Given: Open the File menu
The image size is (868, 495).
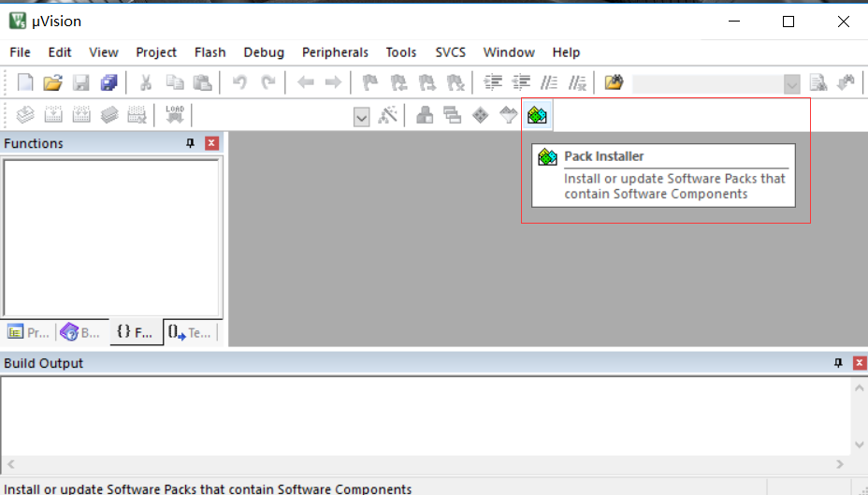Looking at the screenshot, I should pos(20,52).
